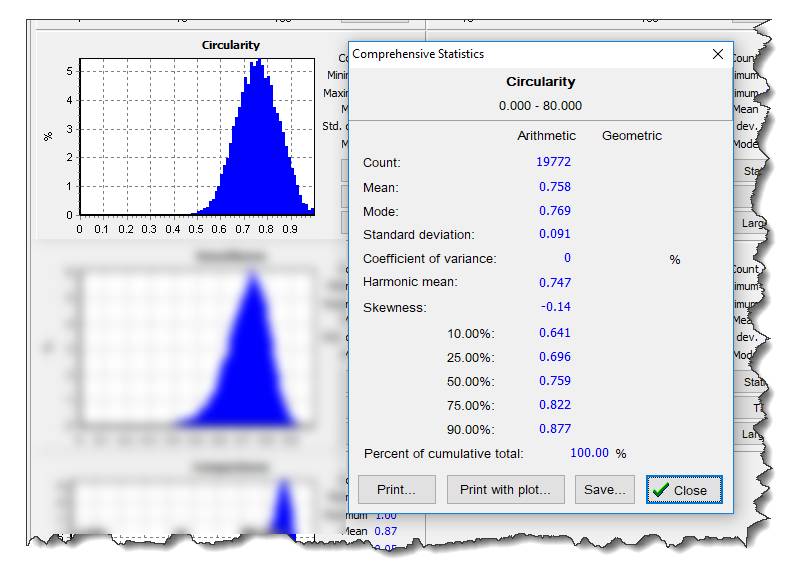Click Standard deviation value 0.091
Image resolution: width=791 pixels, height=570 pixels.
point(555,234)
